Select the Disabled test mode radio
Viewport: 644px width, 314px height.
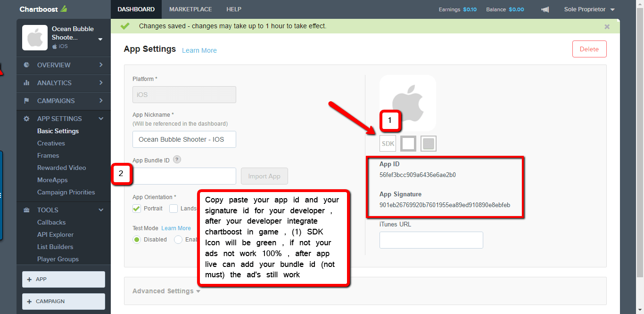click(x=137, y=240)
